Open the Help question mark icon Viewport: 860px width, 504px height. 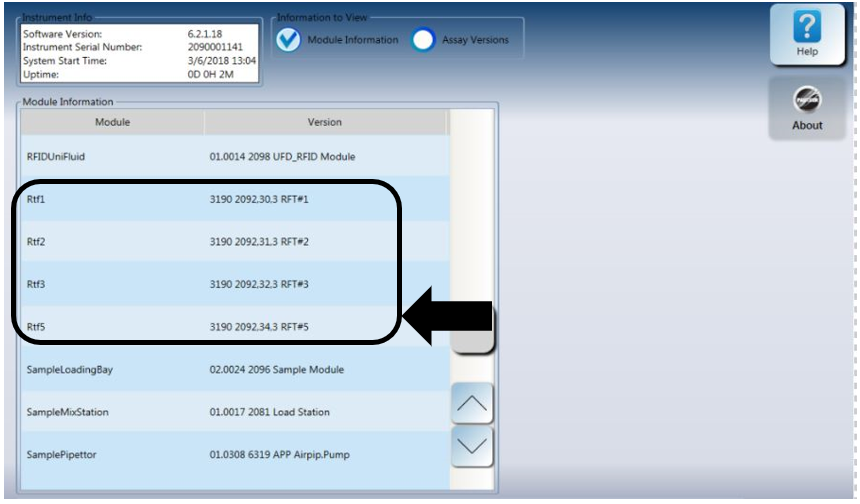click(806, 36)
